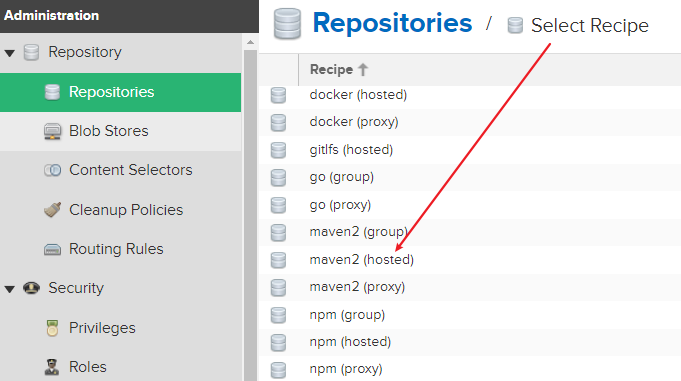Click the database icon beside docker (hosted)
Viewport: 681px width, 381px height.
click(x=278, y=95)
